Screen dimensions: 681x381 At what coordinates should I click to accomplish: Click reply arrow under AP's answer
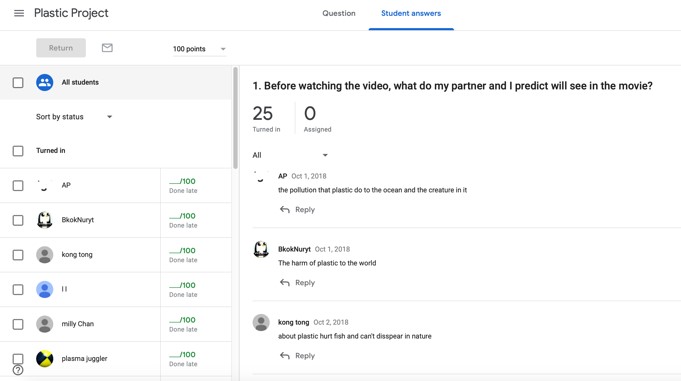click(x=285, y=210)
